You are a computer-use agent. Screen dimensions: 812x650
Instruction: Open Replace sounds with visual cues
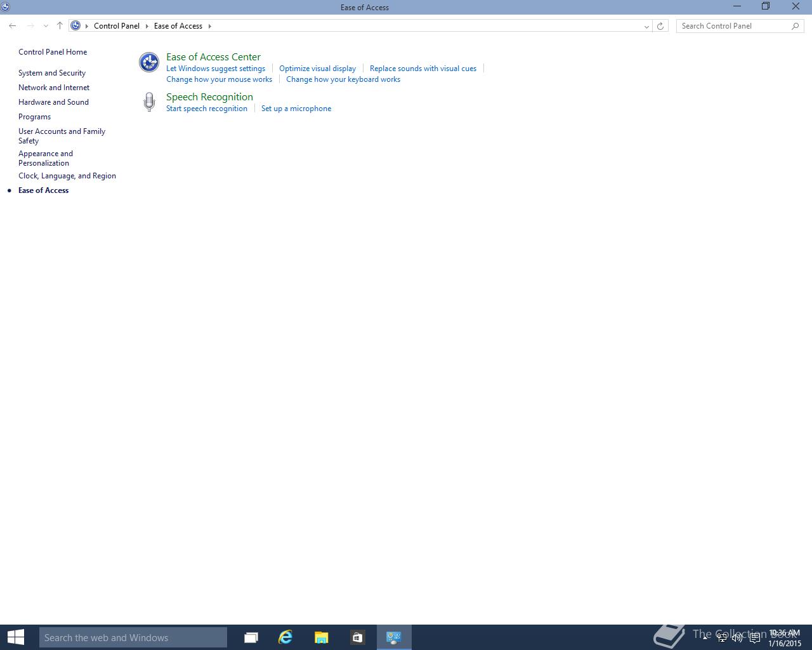coord(423,69)
